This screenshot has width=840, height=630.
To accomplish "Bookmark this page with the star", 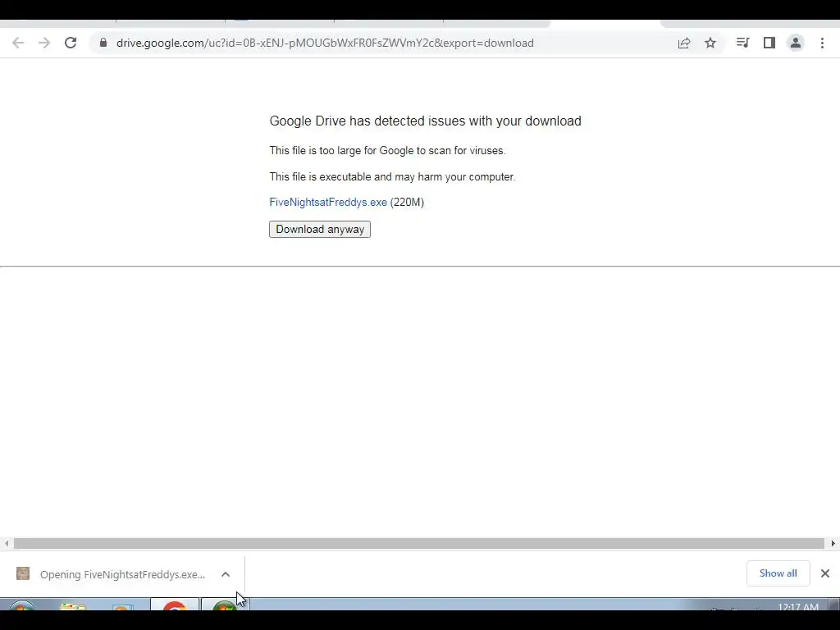I will [x=710, y=43].
